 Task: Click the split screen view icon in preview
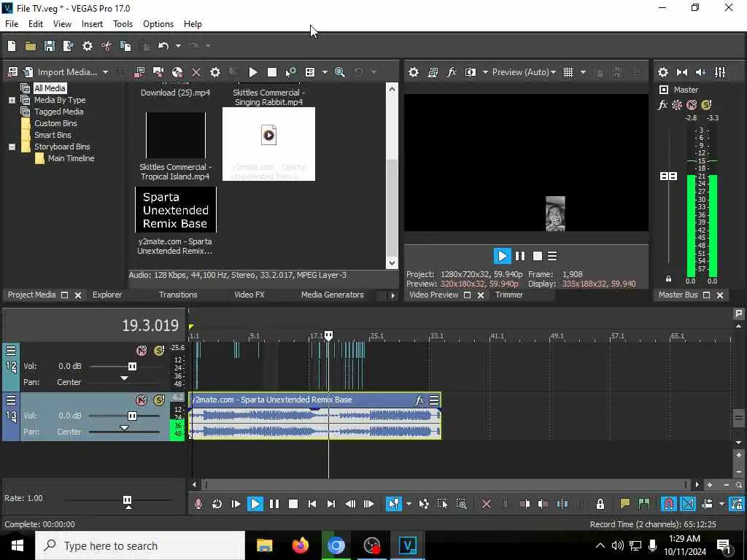click(471, 72)
